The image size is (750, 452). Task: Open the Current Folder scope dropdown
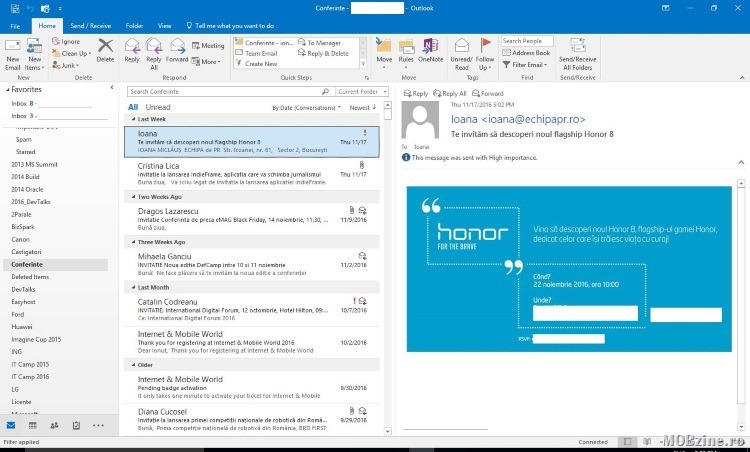pyautogui.click(x=362, y=91)
